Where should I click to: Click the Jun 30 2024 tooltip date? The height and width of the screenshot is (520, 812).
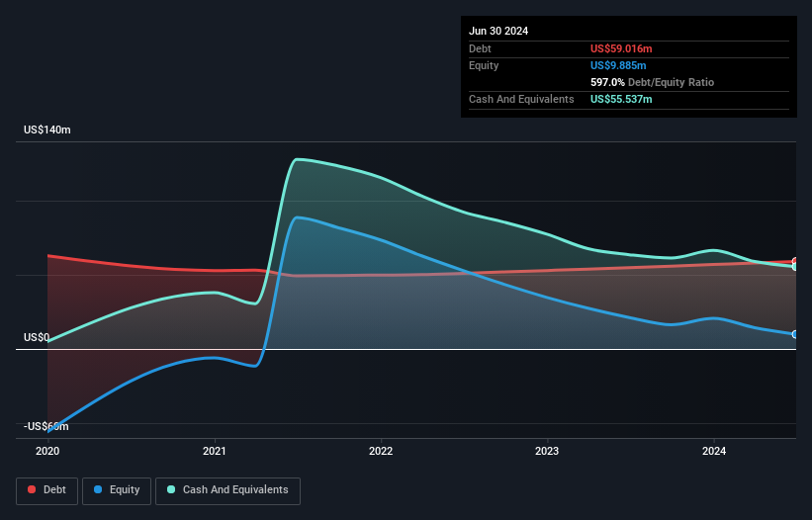[x=498, y=31]
